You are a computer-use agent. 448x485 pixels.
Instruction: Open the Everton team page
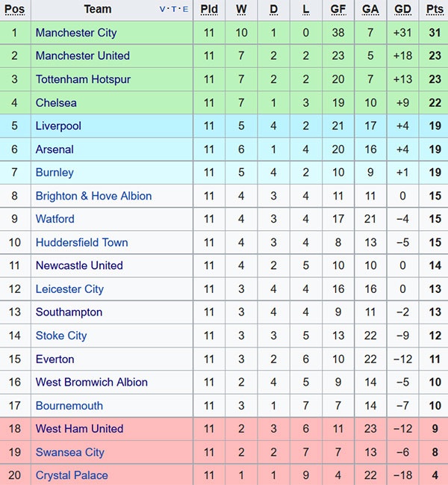pos(55,359)
